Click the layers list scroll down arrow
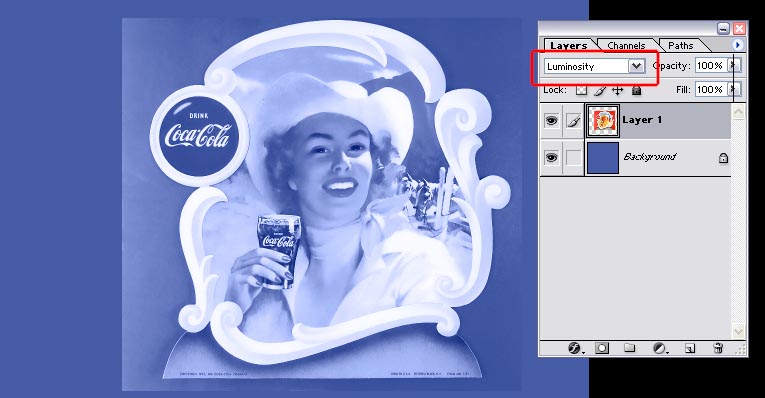This screenshot has height=398, width=765. coord(738,331)
